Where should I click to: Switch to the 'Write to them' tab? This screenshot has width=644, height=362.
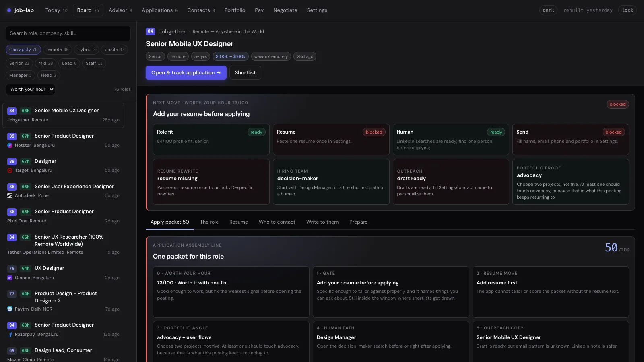322,222
